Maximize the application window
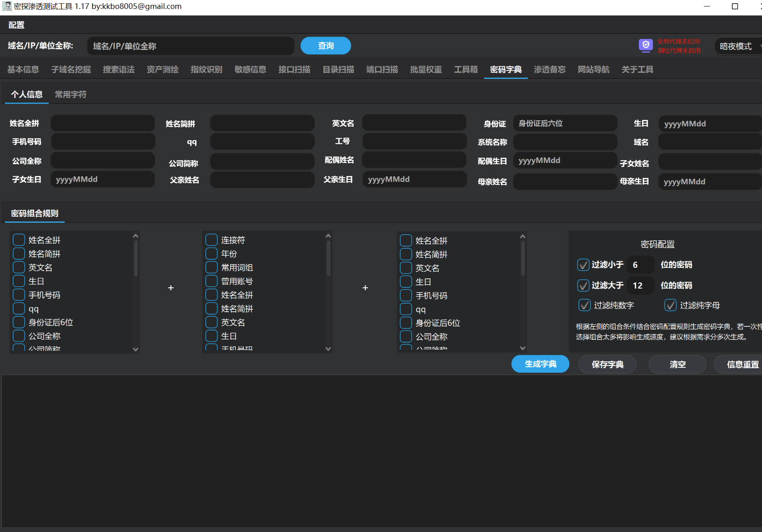This screenshot has height=532, width=762. [x=735, y=6]
